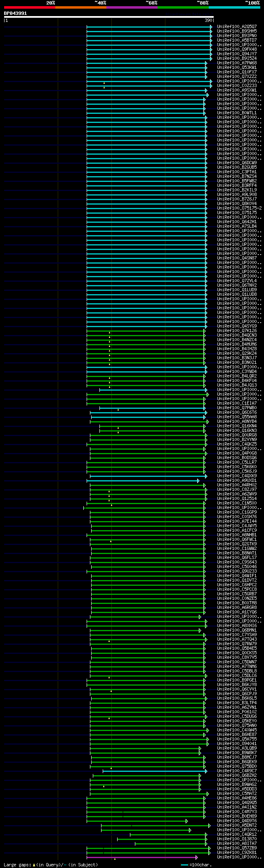This screenshot has height=868, width=264.
Task: Select the UniRef100_P06102 label
Action: click(237, 712)
